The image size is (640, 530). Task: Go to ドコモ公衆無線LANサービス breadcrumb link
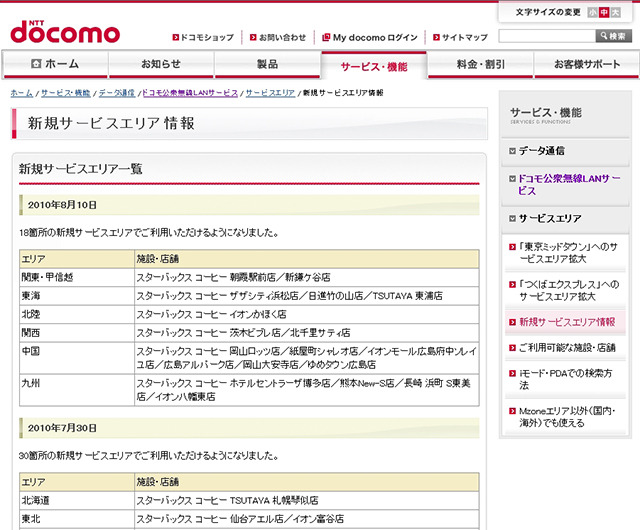(190, 93)
